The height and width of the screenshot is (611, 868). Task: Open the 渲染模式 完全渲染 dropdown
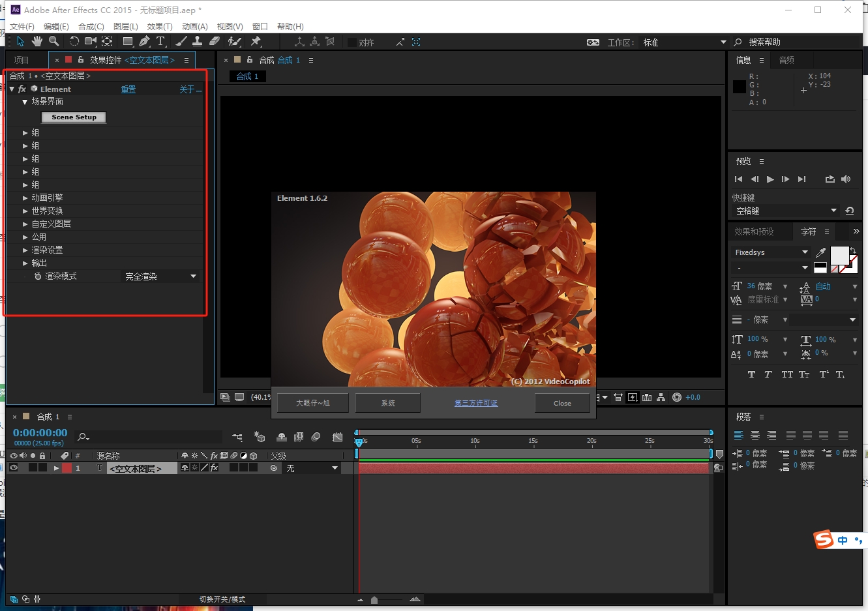[x=160, y=276]
